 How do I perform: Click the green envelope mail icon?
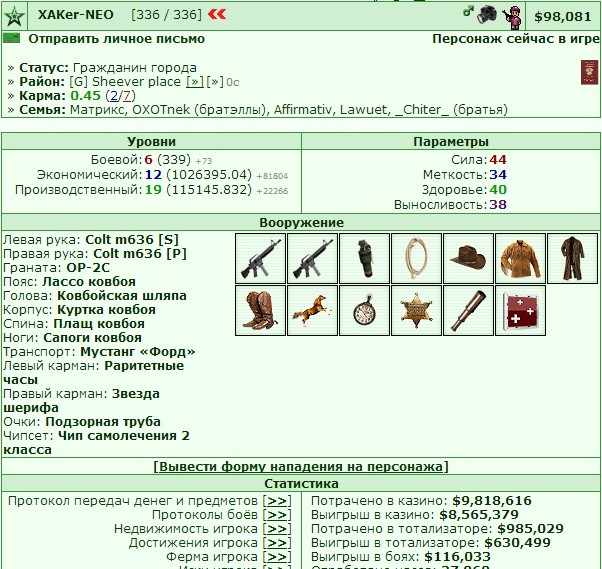click(11, 38)
